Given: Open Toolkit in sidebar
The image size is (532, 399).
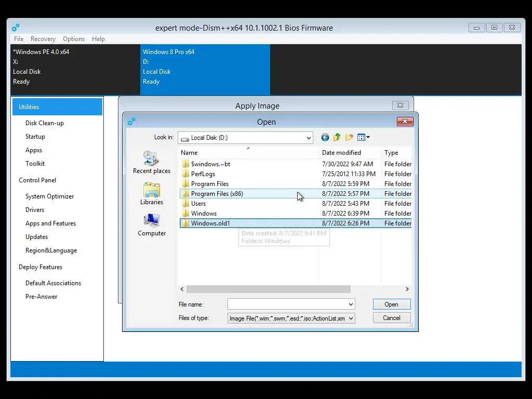Looking at the screenshot, I should [x=35, y=164].
